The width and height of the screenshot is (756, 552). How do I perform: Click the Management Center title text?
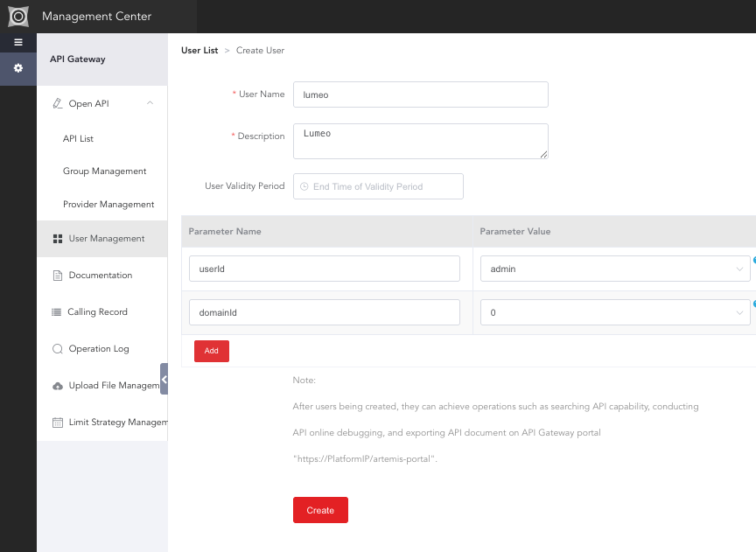[x=97, y=17]
